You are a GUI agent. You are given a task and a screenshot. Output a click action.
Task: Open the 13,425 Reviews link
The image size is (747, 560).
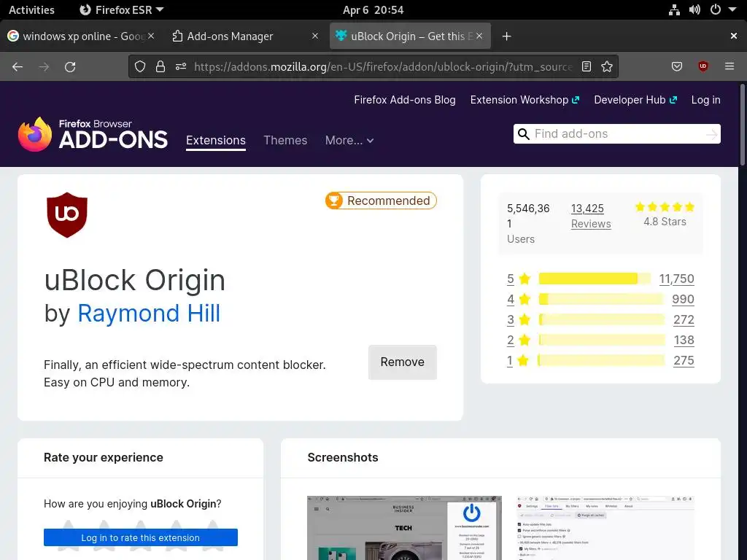[x=591, y=216]
